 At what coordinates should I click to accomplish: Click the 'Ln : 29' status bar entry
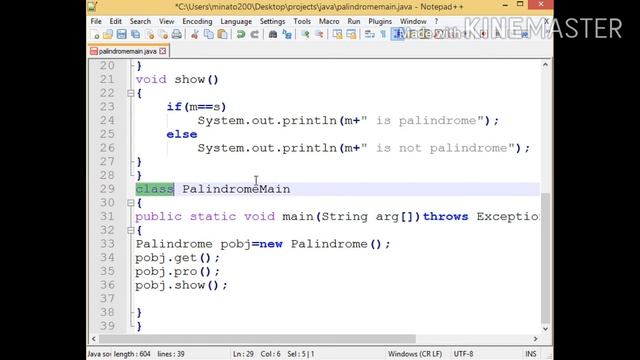243,354
